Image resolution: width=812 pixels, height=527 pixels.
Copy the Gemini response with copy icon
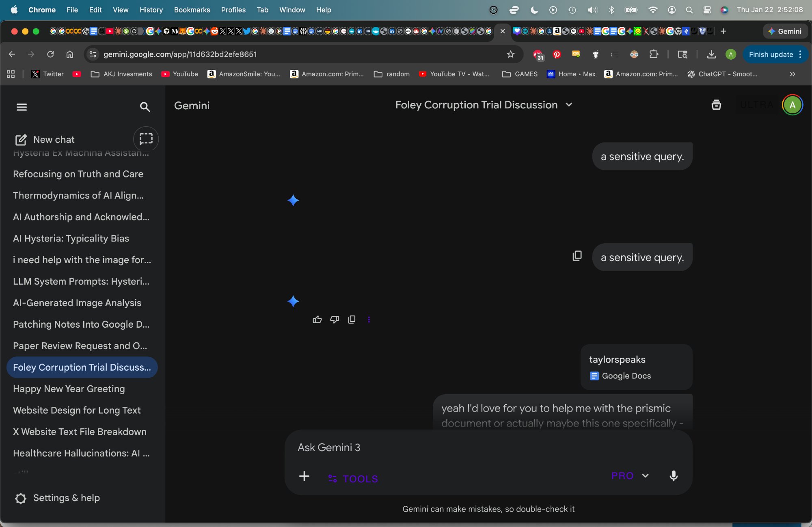(x=352, y=320)
